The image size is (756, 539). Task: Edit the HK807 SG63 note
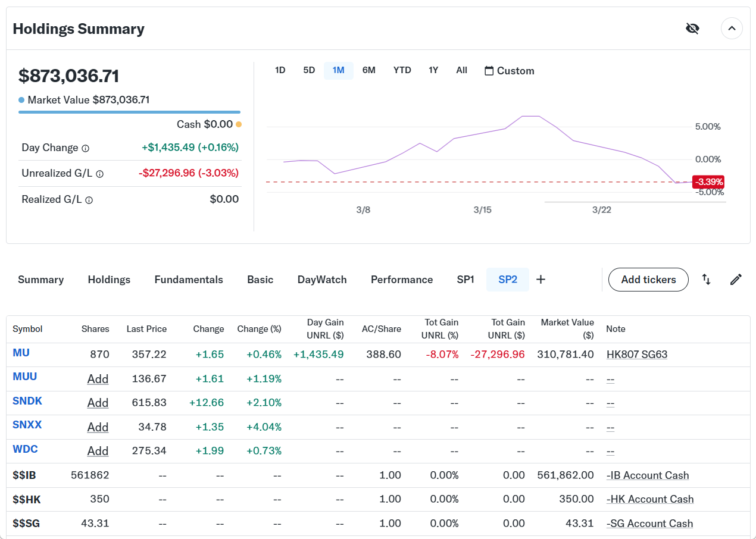click(636, 355)
